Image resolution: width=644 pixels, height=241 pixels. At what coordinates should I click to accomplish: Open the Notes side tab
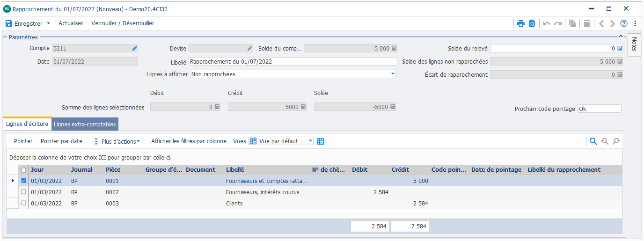[634, 45]
